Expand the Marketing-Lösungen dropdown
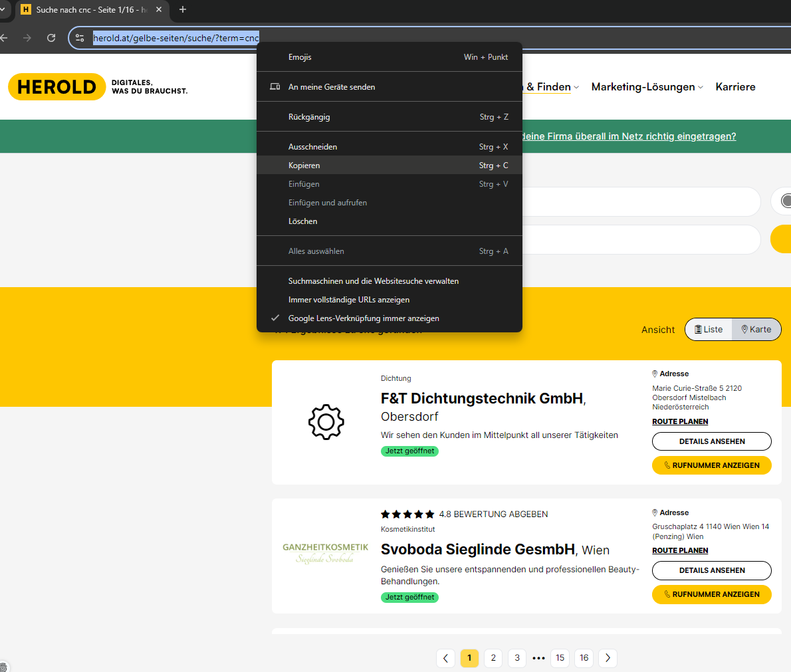Viewport: 791px width, 672px height. (647, 87)
